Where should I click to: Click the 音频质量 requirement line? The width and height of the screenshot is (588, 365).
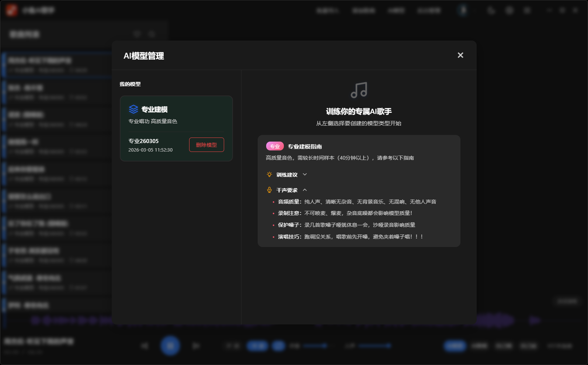click(x=357, y=202)
